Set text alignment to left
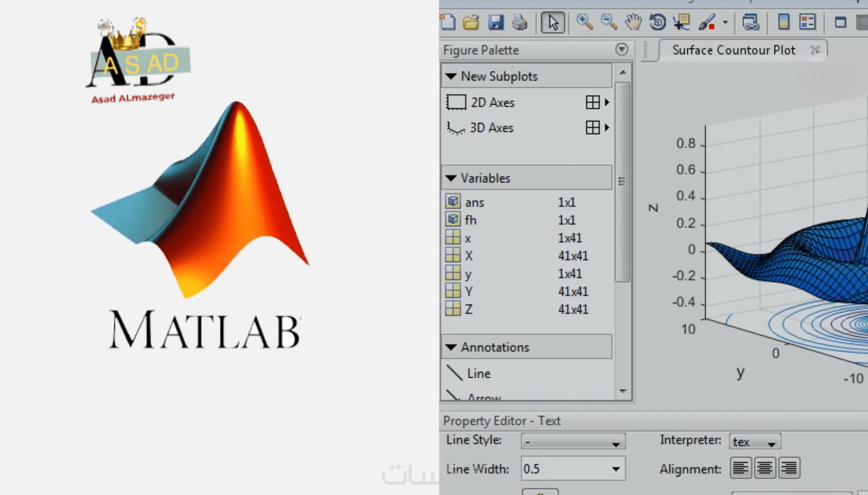Image resolution: width=868 pixels, height=495 pixels. (740, 468)
